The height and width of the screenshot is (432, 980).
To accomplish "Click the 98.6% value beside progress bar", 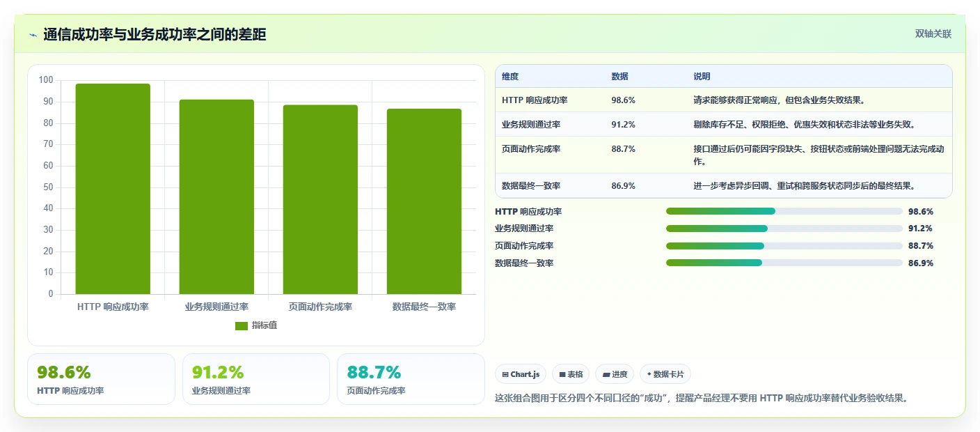I will [x=920, y=212].
